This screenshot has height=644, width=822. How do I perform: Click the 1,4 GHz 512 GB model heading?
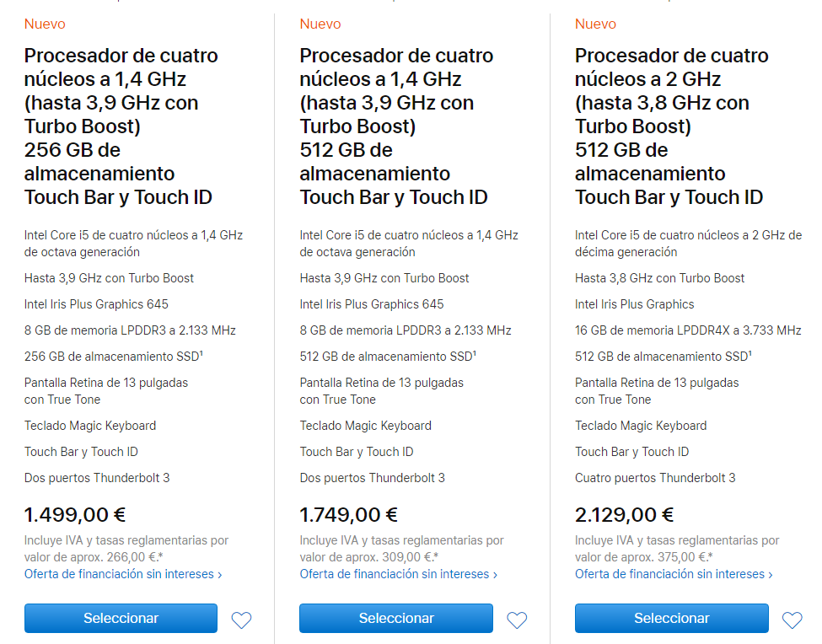click(396, 126)
